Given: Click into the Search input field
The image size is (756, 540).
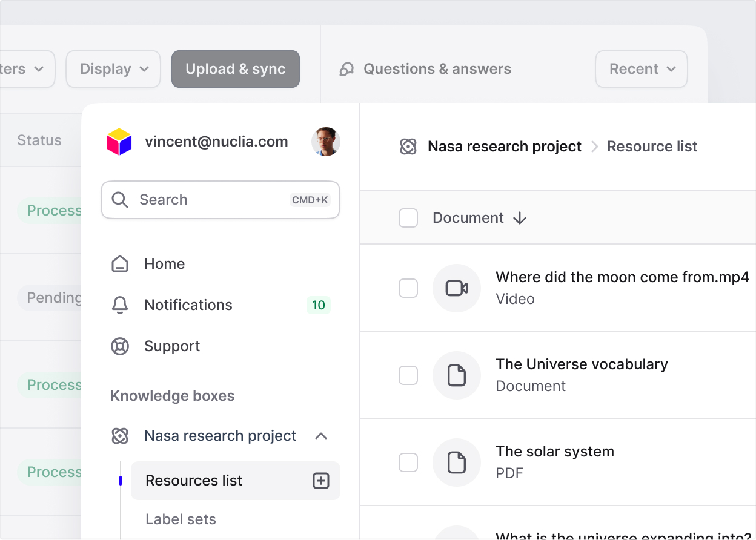Looking at the screenshot, I should pos(212,200).
